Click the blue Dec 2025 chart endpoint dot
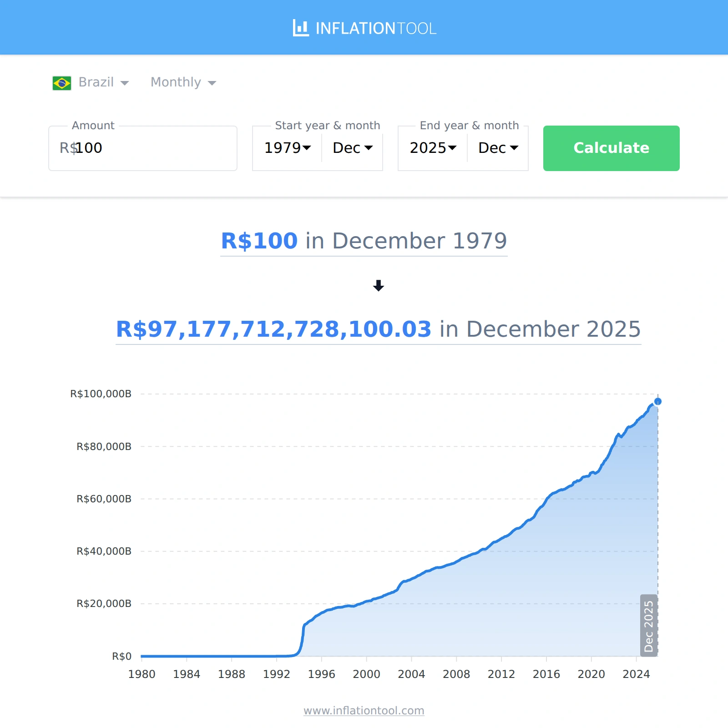This screenshot has height=728, width=728. (657, 401)
